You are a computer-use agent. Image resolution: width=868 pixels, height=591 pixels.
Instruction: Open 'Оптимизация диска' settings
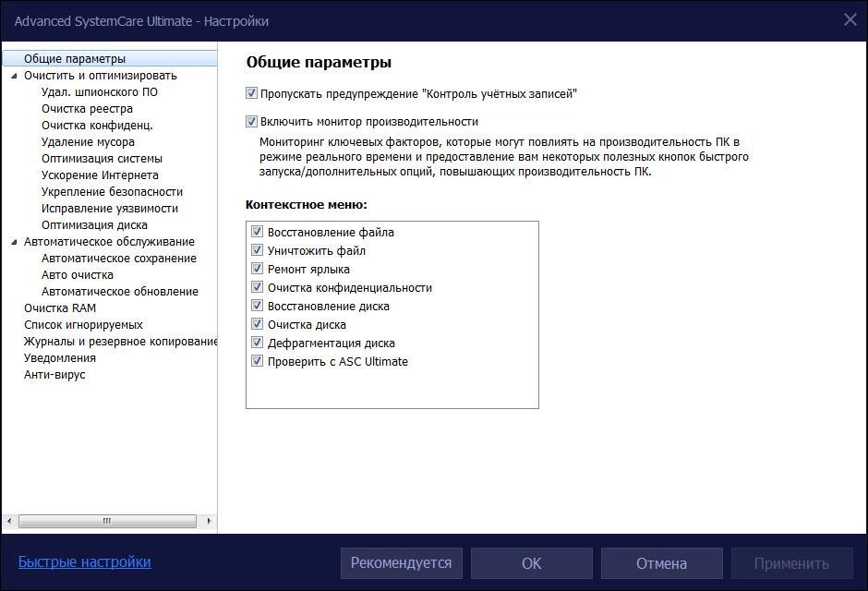pyautogui.click(x=94, y=224)
